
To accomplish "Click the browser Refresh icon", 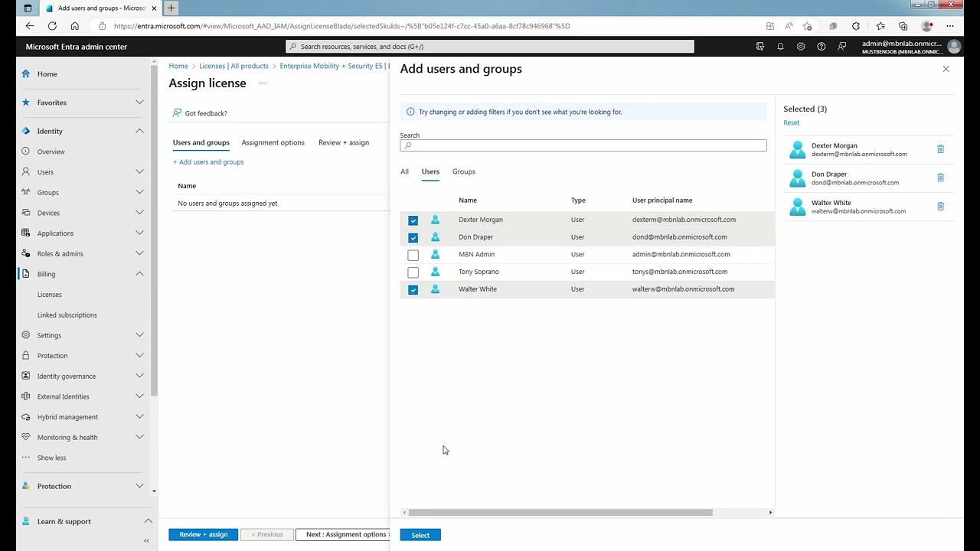I will click(52, 26).
